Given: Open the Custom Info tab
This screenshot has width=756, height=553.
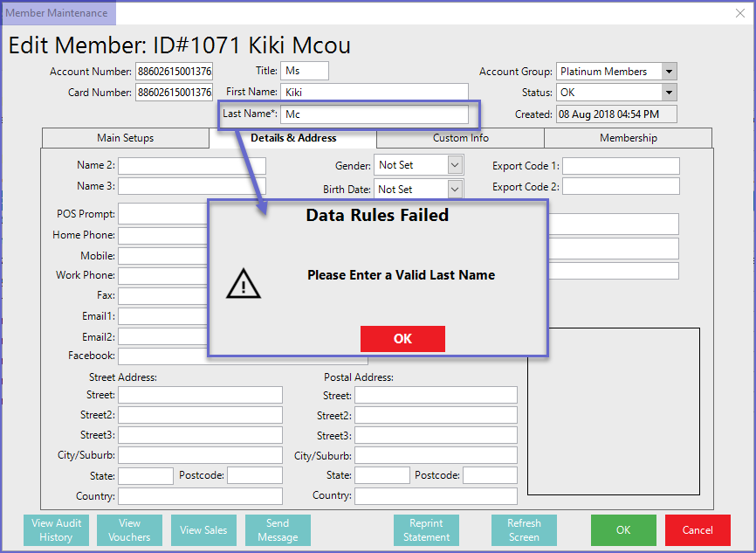Looking at the screenshot, I should pos(460,138).
